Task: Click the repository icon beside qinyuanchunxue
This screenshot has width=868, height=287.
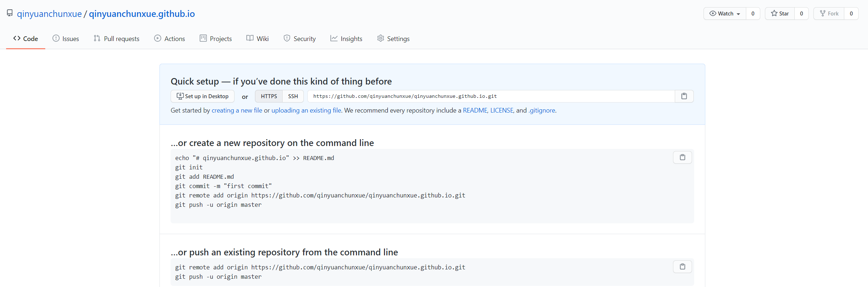Action: coord(10,13)
